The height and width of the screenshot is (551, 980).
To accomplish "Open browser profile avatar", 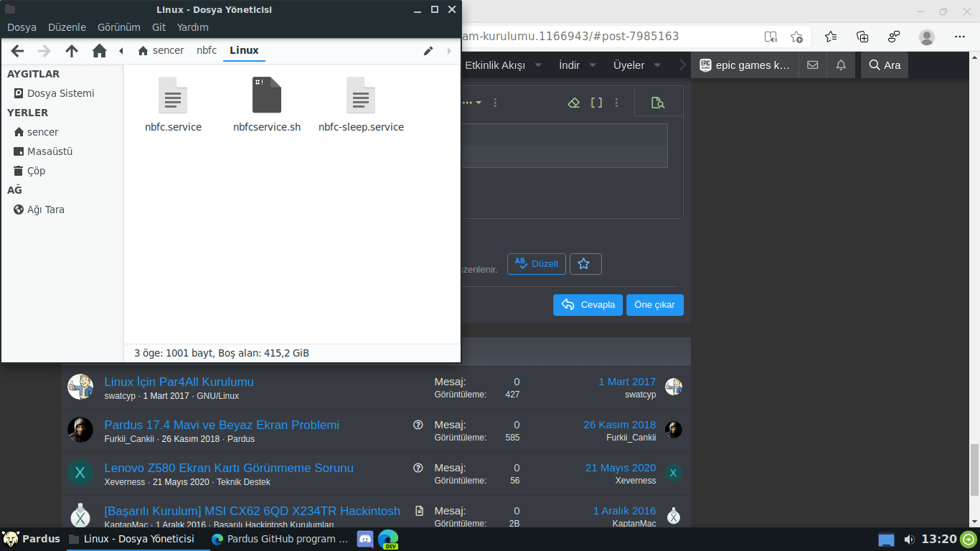I will click(x=927, y=37).
